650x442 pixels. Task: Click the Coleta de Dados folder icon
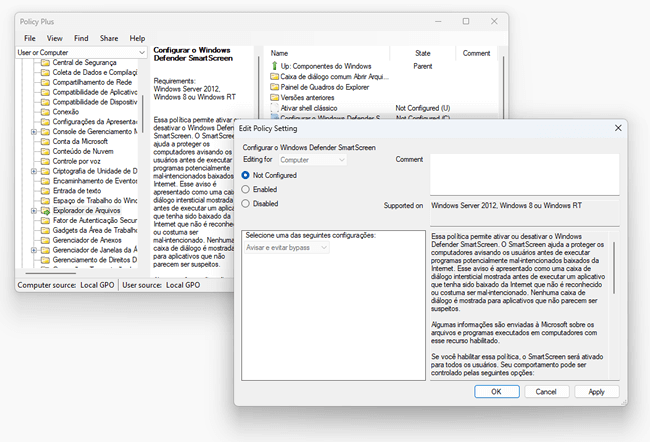click(46, 73)
